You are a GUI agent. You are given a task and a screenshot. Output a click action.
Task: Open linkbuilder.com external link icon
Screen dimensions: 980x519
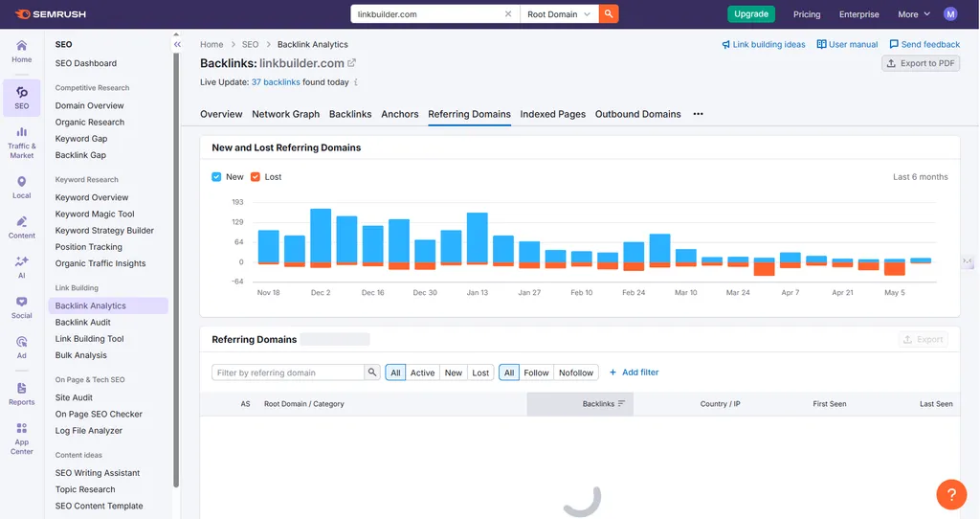pos(352,63)
